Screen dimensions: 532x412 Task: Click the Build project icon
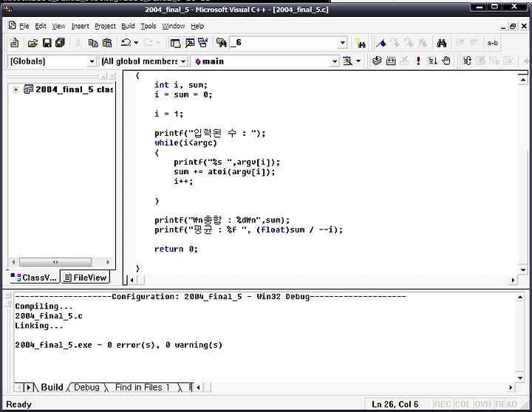click(x=391, y=61)
